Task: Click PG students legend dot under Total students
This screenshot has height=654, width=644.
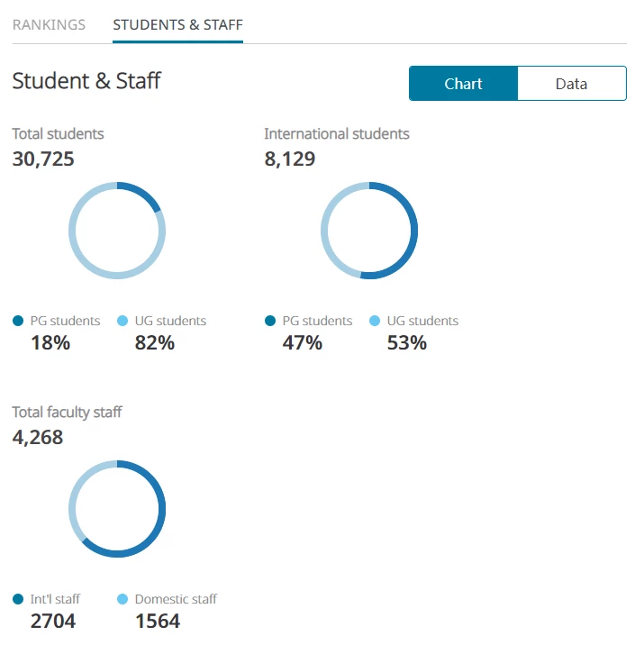Action: (18, 321)
